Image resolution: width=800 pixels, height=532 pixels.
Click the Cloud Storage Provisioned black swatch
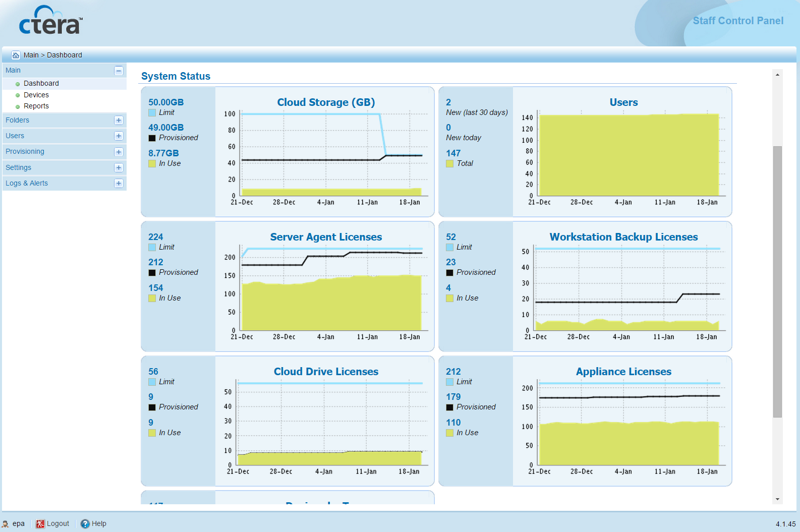coord(152,138)
